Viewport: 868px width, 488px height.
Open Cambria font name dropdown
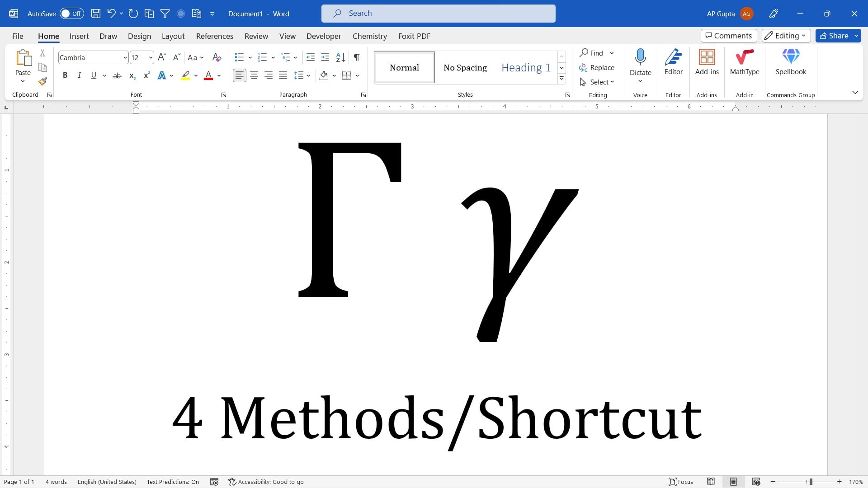pyautogui.click(x=125, y=57)
